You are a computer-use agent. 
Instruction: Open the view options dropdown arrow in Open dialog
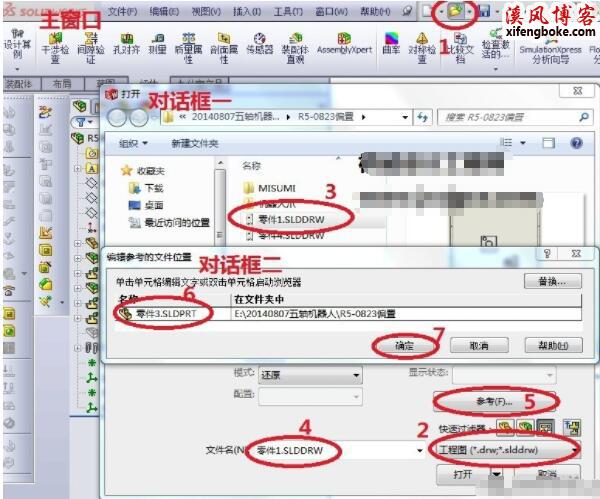tap(523, 143)
